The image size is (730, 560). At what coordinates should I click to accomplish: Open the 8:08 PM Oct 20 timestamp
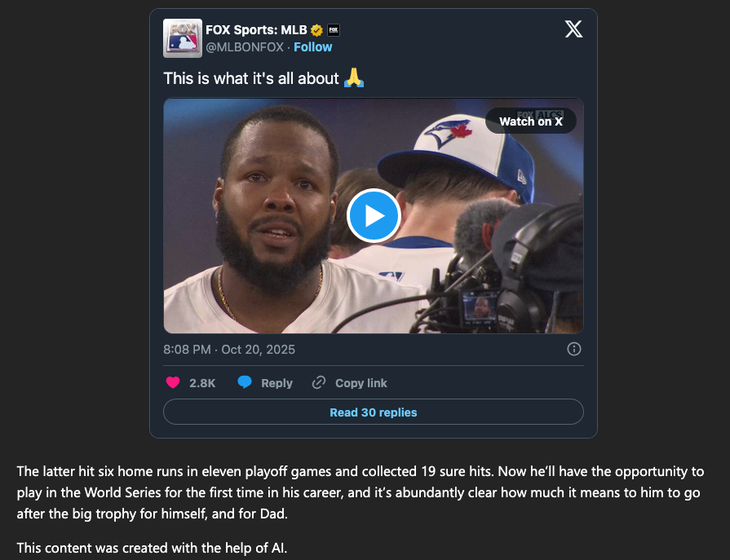pyautogui.click(x=229, y=349)
